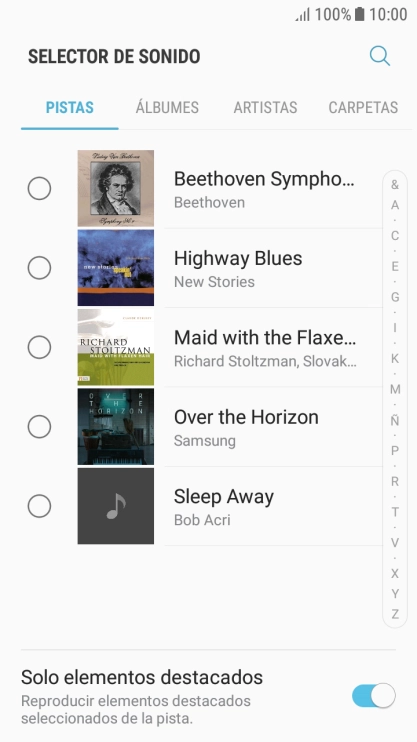417x742 pixels.
Task: Tap Richard Stoltzman album cover
Action: click(x=115, y=347)
